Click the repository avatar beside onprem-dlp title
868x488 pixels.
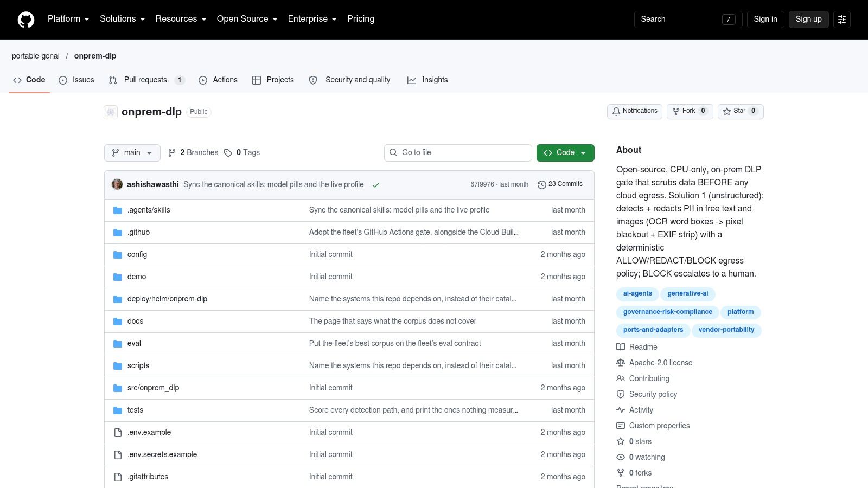click(x=111, y=112)
